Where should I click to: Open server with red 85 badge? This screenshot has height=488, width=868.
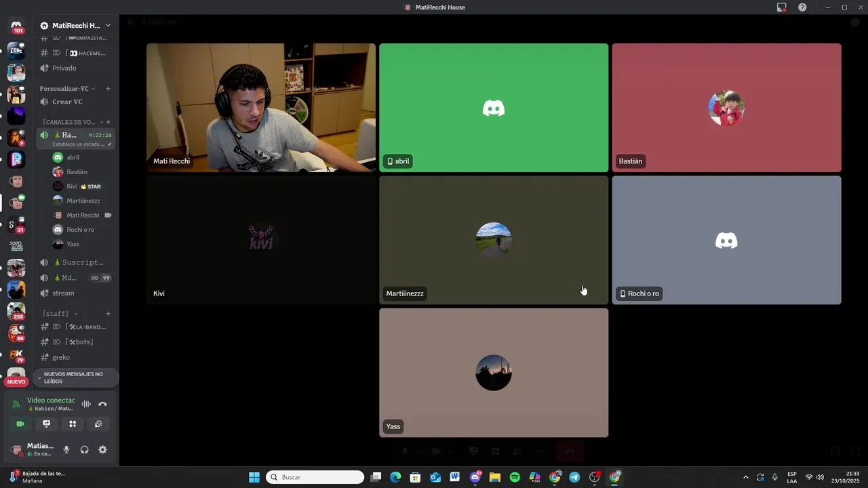pyautogui.click(x=16, y=333)
